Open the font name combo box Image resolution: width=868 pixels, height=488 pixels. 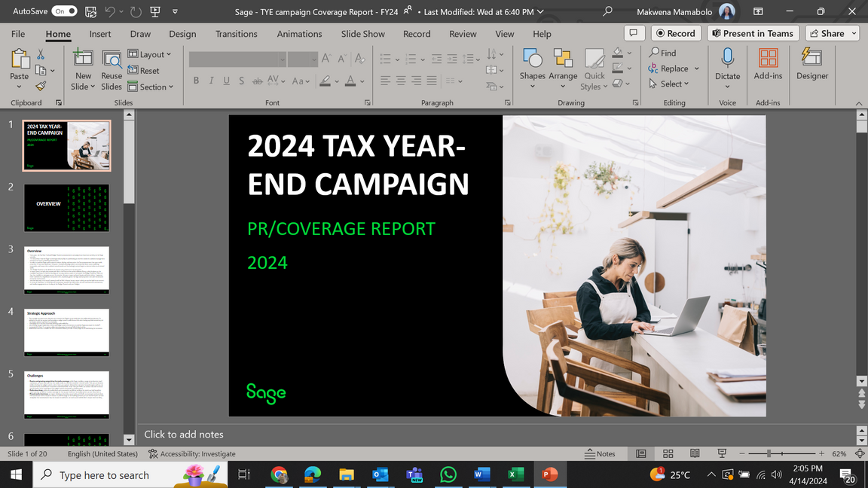click(237, 59)
